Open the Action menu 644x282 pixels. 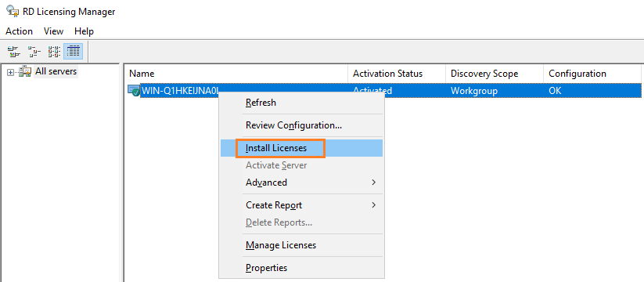pos(19,31)
